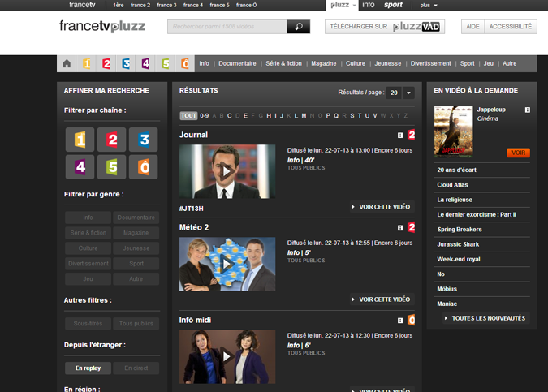This screenshot has height=392, width=548.
Task: Open Série & fiction category in navigation bar
Action: (x=283, y=63)
